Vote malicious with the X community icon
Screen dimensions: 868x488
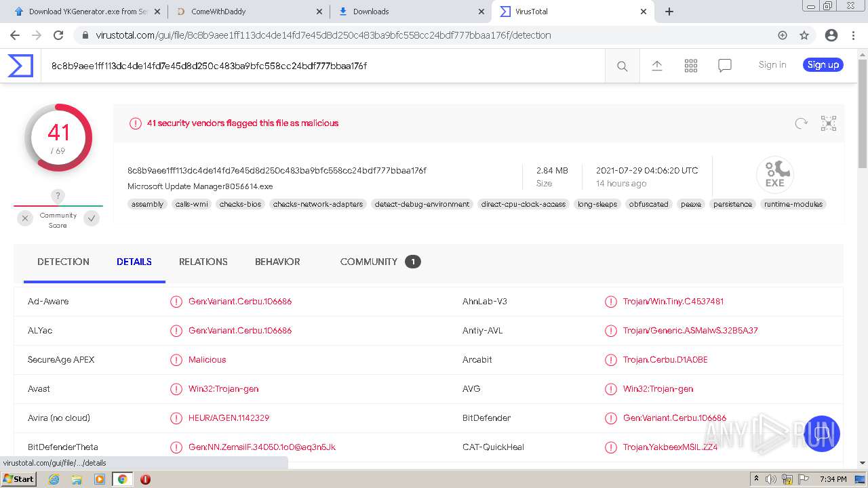pos(25,218)
